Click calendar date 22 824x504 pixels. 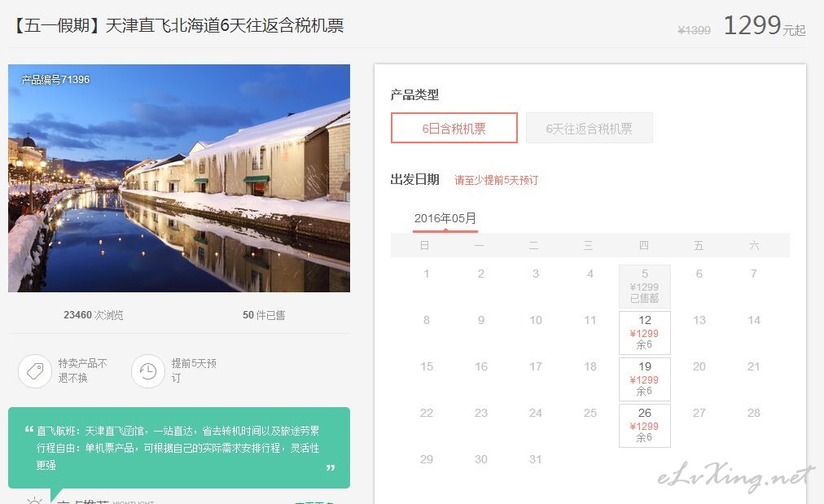(426, 413)
